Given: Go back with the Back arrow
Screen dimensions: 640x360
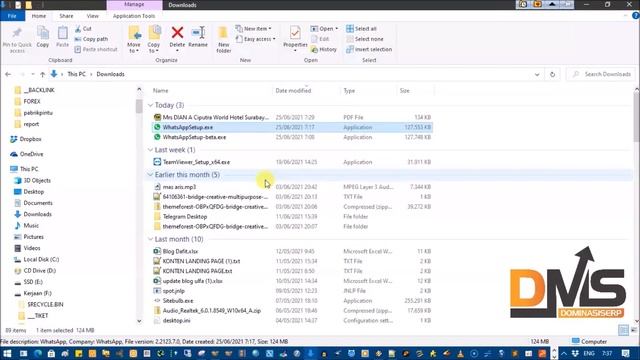Looking at the screenshot, I should pyautogui.click(x=8, y=74).
